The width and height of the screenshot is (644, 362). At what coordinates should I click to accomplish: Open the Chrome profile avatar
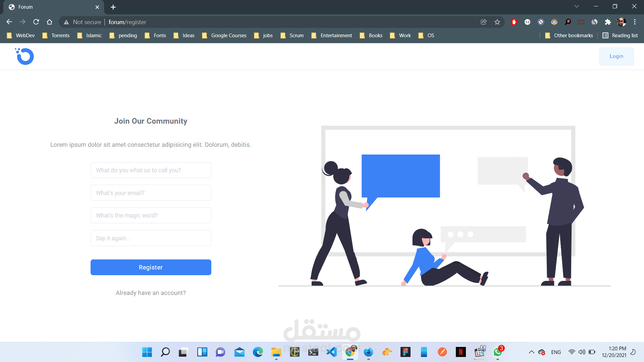pyautogui.click(x=621, y=22)
